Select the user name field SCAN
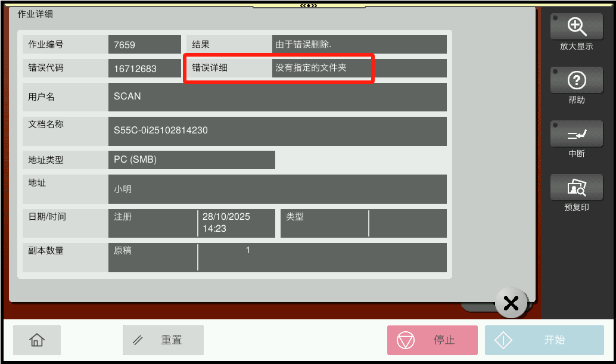 277,97
